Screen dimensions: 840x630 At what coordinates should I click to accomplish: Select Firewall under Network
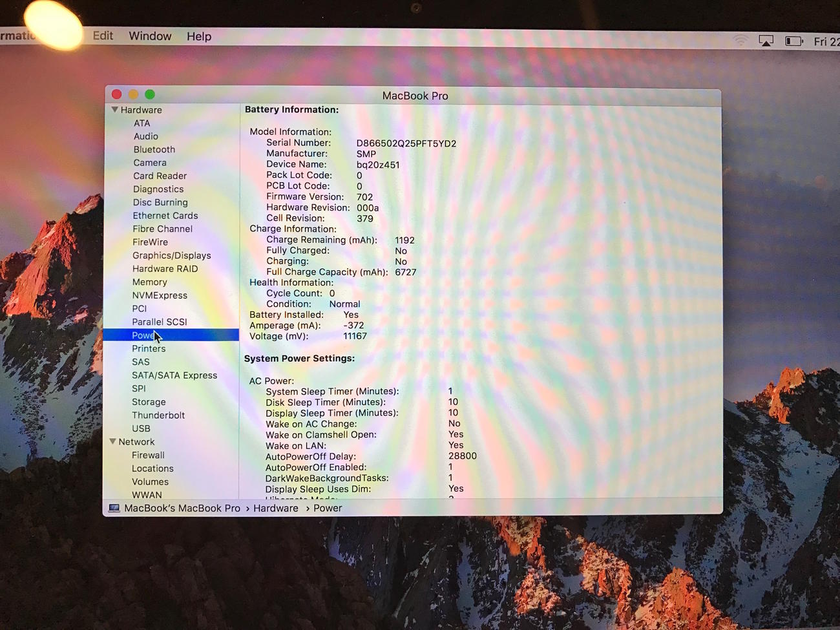[x=148, y=456]
